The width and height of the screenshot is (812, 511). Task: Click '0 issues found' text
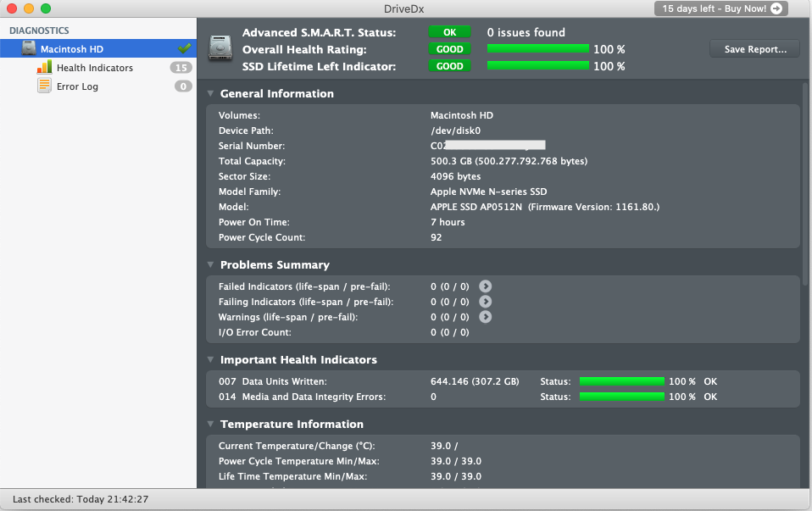coord(526,32)
